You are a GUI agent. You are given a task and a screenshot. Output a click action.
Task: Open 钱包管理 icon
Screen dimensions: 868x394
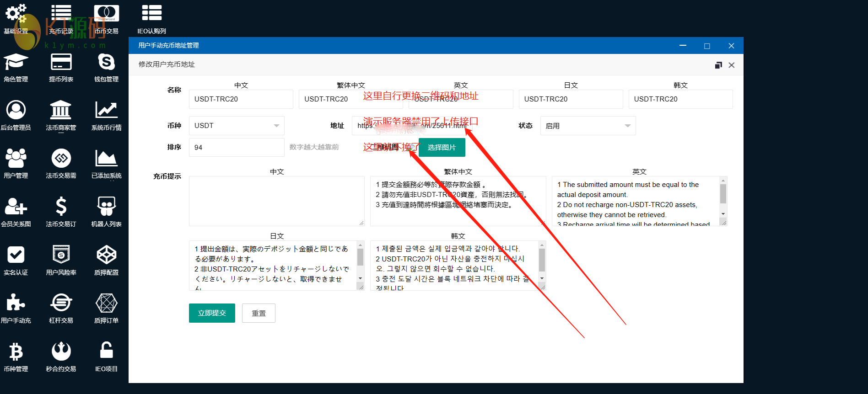[x=106, y=62]
